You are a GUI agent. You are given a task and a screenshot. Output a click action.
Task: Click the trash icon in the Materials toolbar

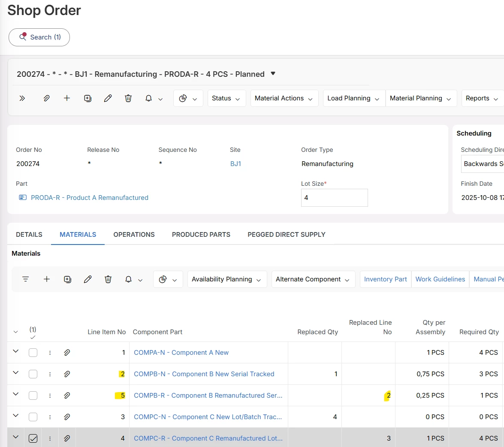(108, 279)
